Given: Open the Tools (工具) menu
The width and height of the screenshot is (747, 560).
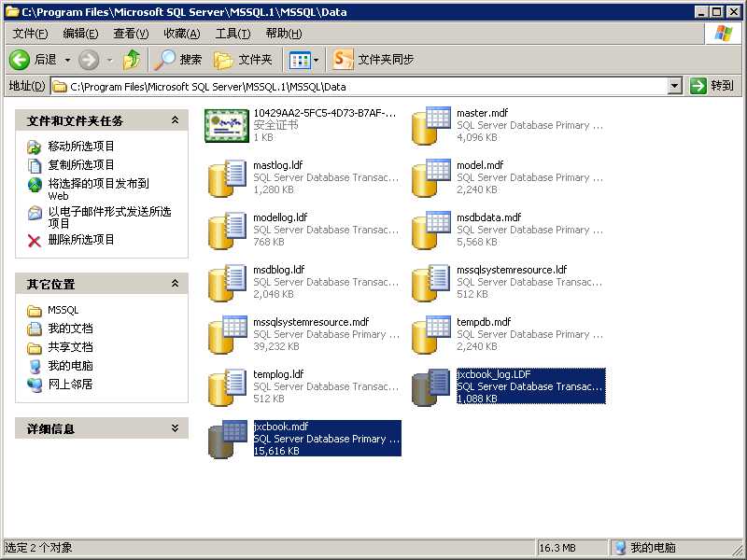Looking at the screenshot, I should 233,34.
